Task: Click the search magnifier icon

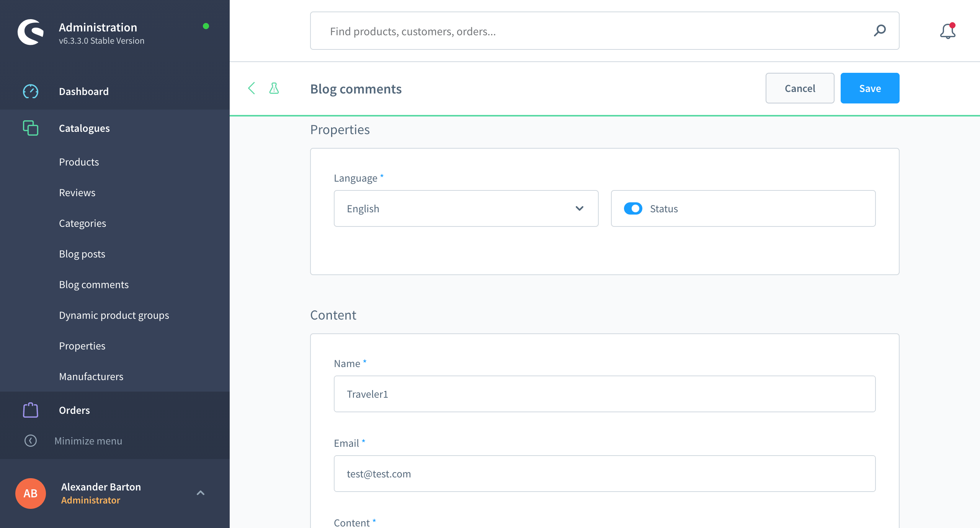Action: pos(880,31)
